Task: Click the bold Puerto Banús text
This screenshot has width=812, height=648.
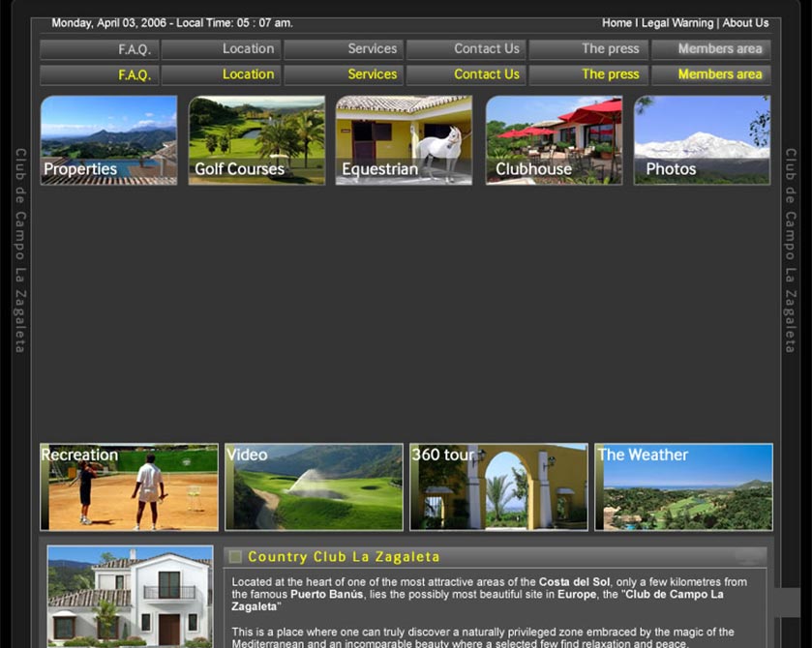Action: tap(326, 594)
